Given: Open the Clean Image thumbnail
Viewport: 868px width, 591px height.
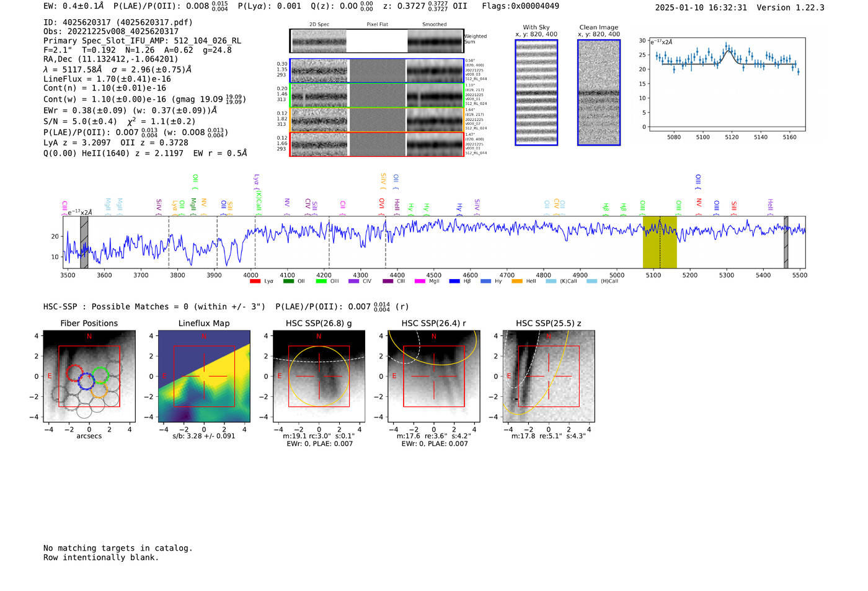Looking at the screenshot, I should tap(599, 92).
